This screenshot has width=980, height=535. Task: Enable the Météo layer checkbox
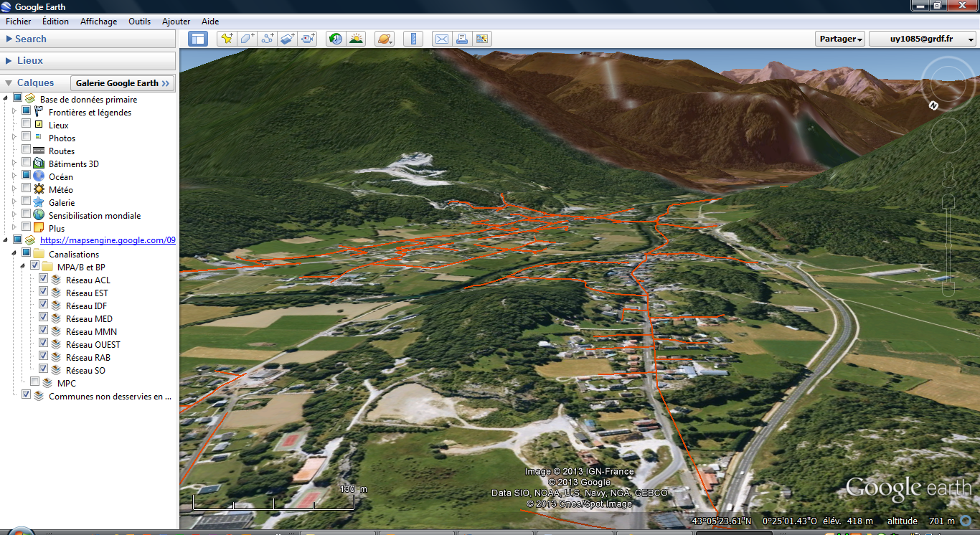click(x=26, y=189)
